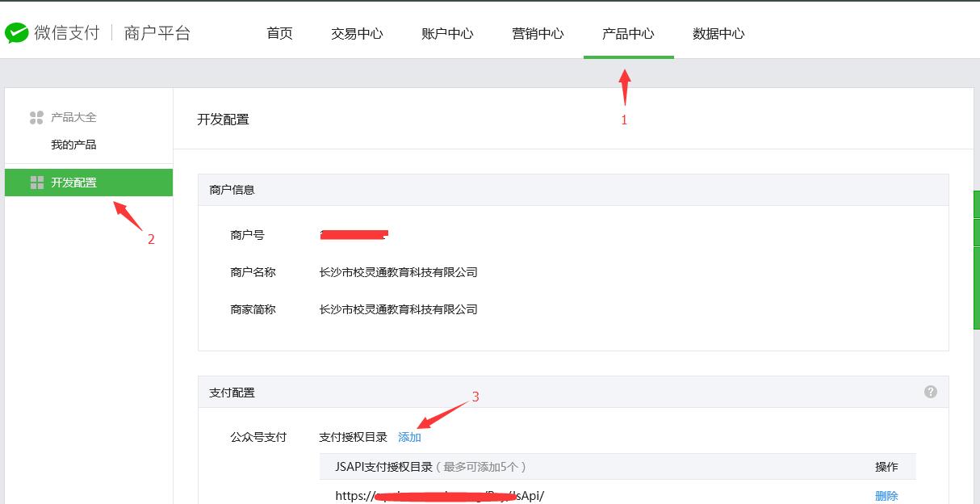Image resolution: width=980 pixels, height=504 pixels.
Task: Click the 商户名称 company name value
Action: pos(399,272)
